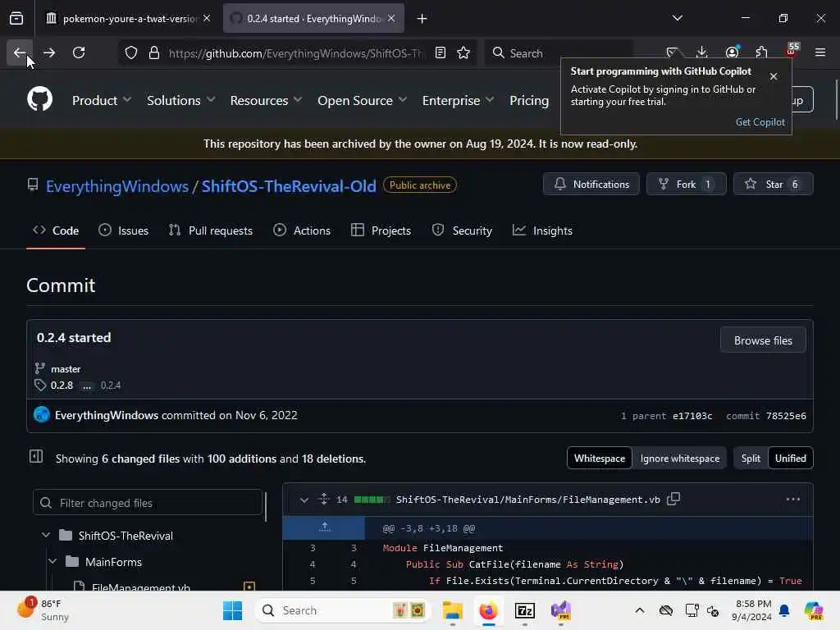Screen dimensions: 840x630
Task: Copy the FileManagement.vb file path
Action: pos(674,499)
